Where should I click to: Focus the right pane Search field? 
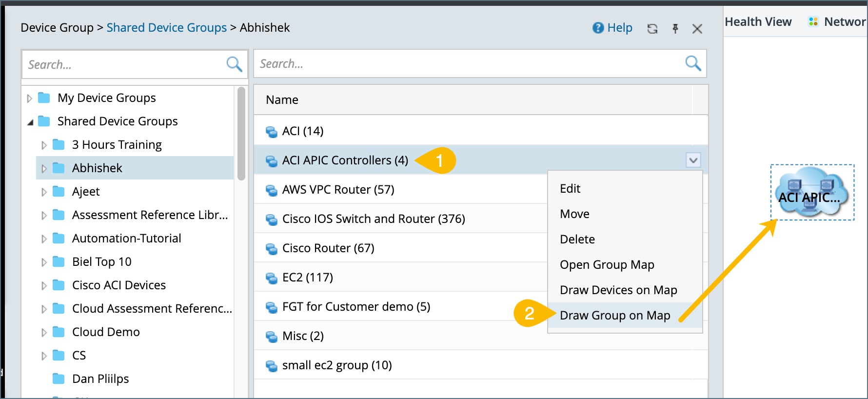point(468,63)
